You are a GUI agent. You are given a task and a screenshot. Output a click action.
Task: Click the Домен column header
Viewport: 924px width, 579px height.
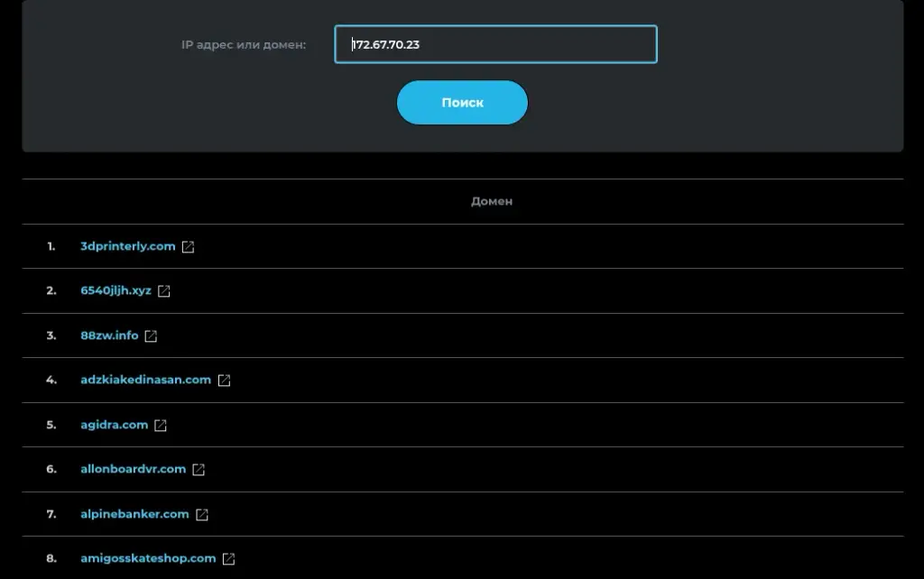pos(492,201)
